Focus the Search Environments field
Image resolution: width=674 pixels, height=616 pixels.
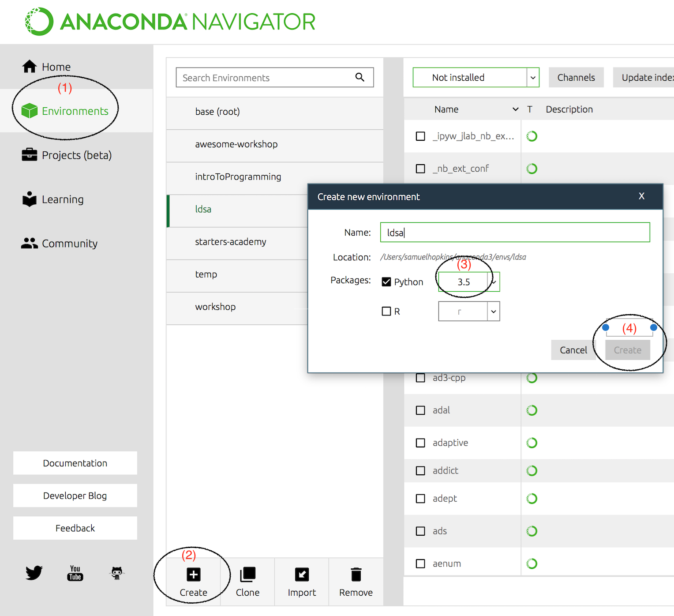click(x=275, y=78)
